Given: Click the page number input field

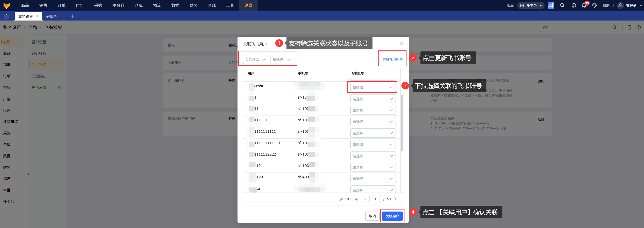Looking at the screenshot, I should point(375,199).
